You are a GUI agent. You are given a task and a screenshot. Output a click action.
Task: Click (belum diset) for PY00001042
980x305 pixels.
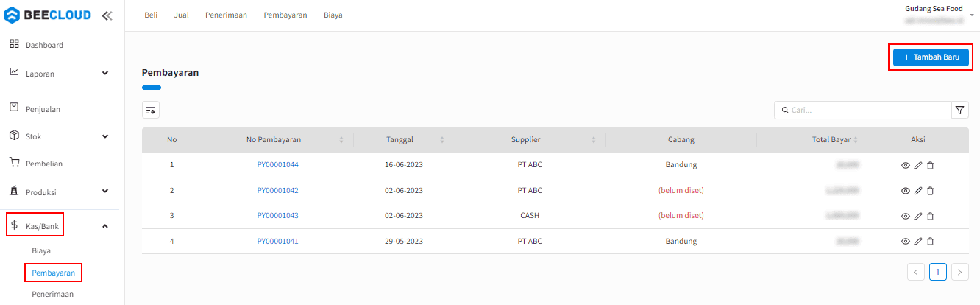[681, 190]
